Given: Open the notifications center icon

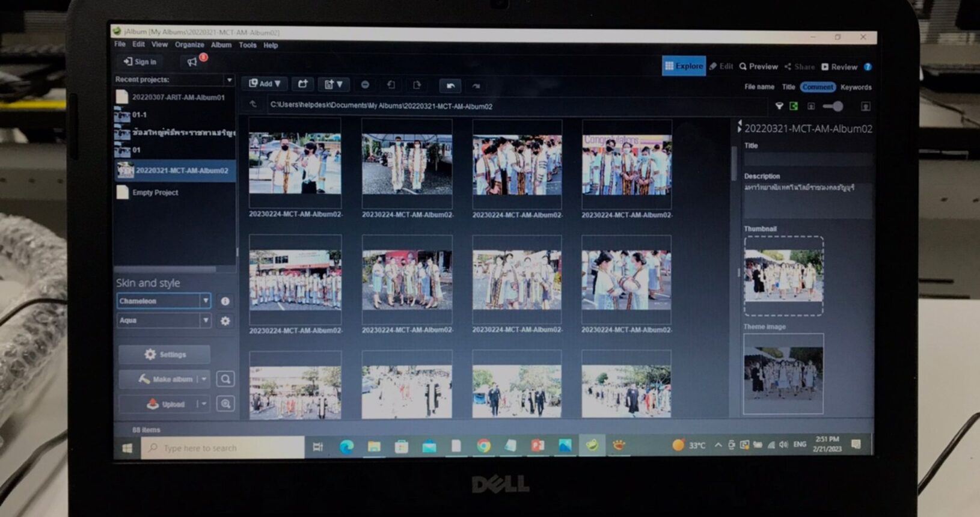Looking at the screenshot, I should (856, 444).
